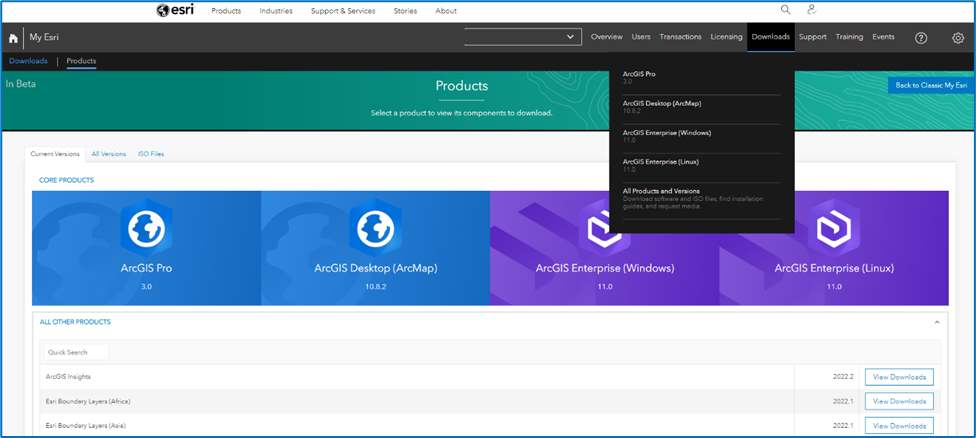
Task: Open the organization dropdown in header
Action: coord(523,37)
